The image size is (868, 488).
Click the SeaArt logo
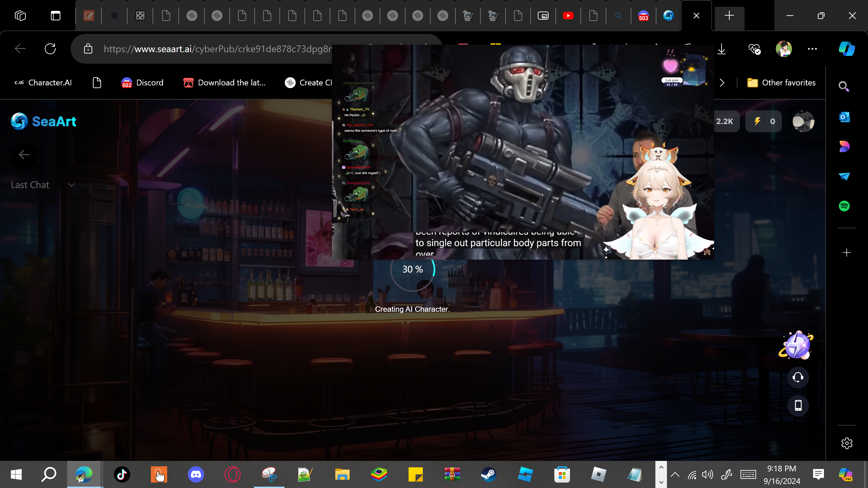tap(43, 121)
